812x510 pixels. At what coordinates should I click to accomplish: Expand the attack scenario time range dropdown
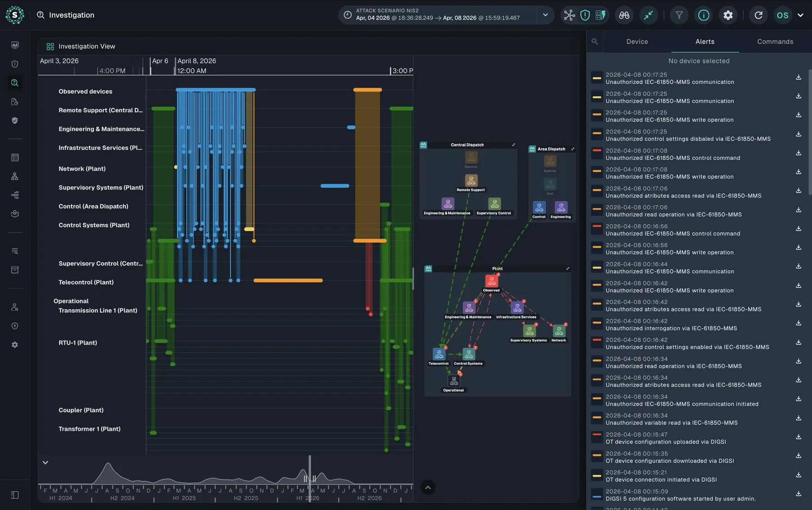[545, 15]
